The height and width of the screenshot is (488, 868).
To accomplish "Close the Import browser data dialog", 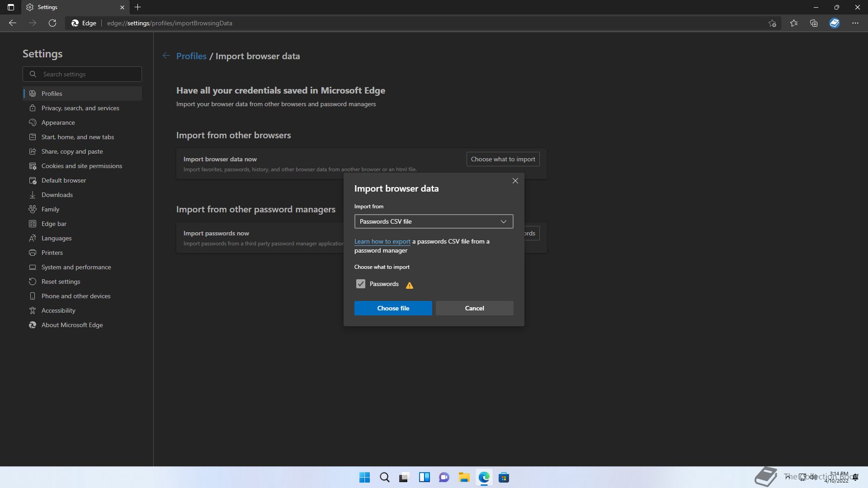I will click(x=515, y=181).
